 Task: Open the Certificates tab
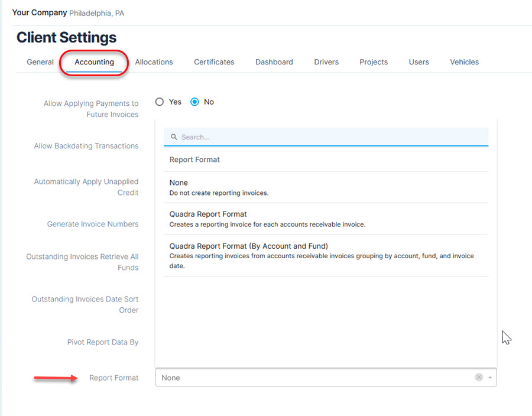point(214,62)
